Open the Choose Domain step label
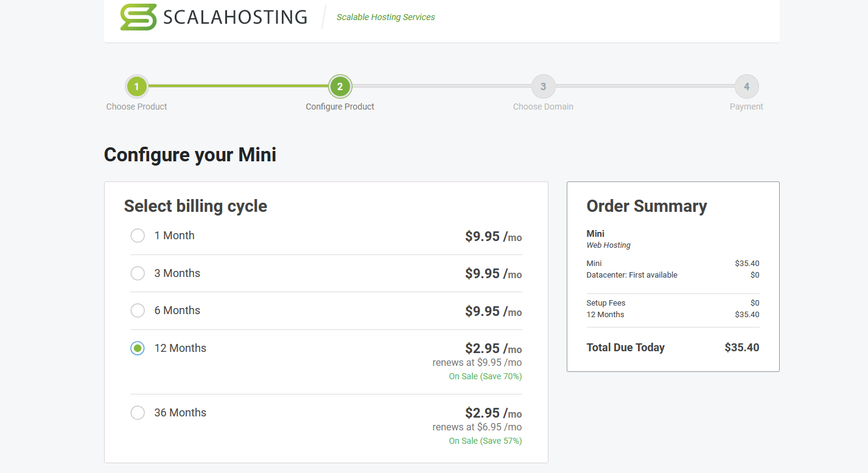This screenshot has width=868, height=473. click(x=543, y=107)
